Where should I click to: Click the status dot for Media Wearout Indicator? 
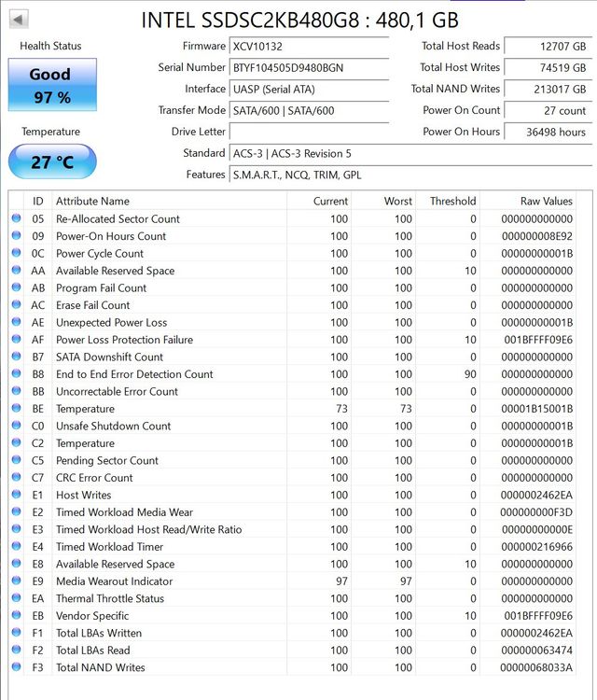pyautogui.click(x=17, y=581)
